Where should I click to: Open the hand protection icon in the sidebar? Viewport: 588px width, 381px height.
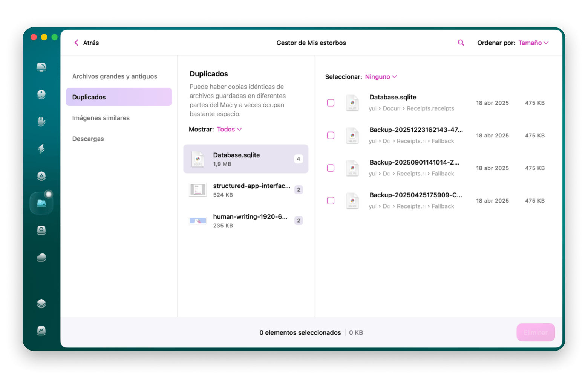pos(41,122)
